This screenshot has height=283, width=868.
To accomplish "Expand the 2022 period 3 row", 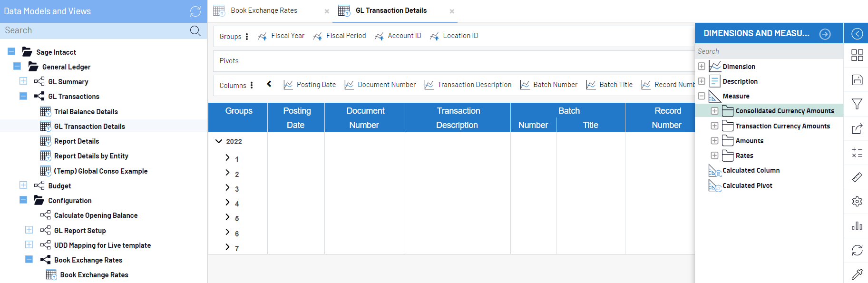I will pyautogui.click(x=227, y=188).
